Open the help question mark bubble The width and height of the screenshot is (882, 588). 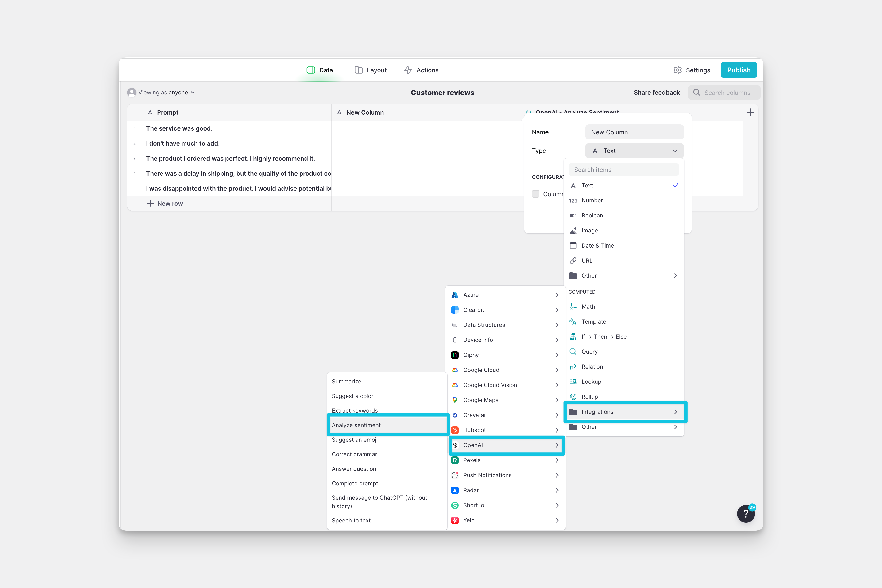tap(746, 514)
